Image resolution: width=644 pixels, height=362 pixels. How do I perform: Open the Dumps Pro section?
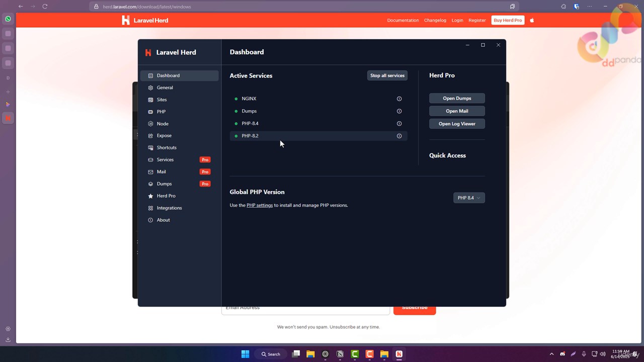pos(179,184)
